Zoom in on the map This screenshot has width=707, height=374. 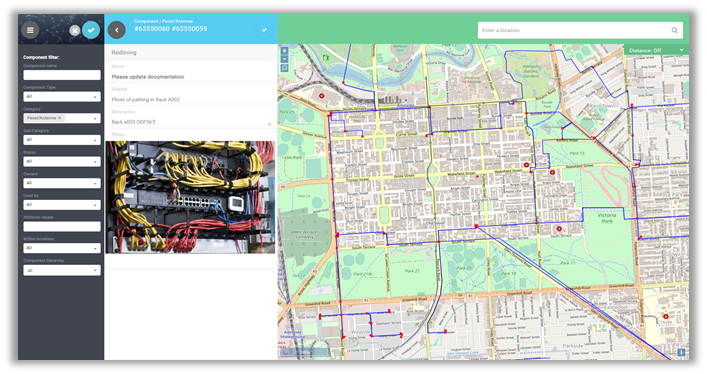(x=285, y=51)
